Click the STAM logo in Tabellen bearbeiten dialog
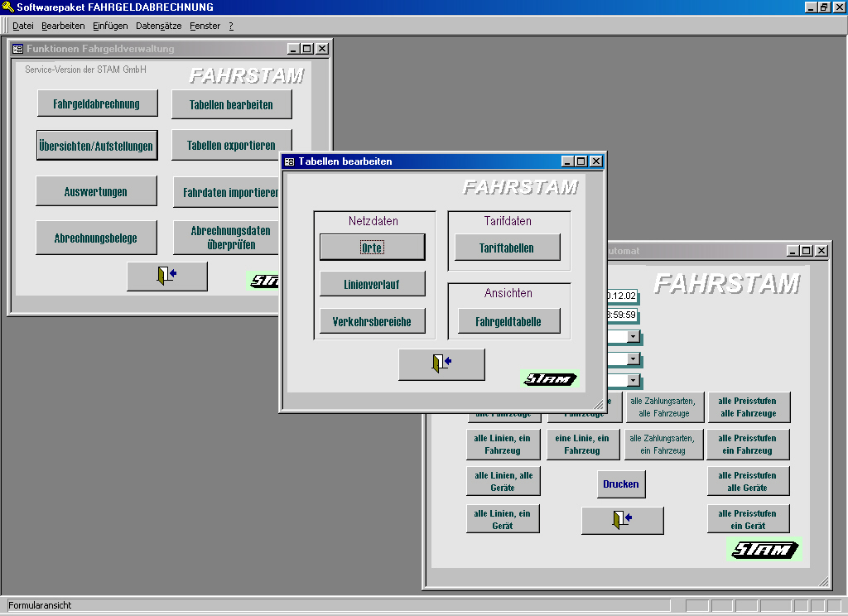The image size is (848, 616). (549, 379)
